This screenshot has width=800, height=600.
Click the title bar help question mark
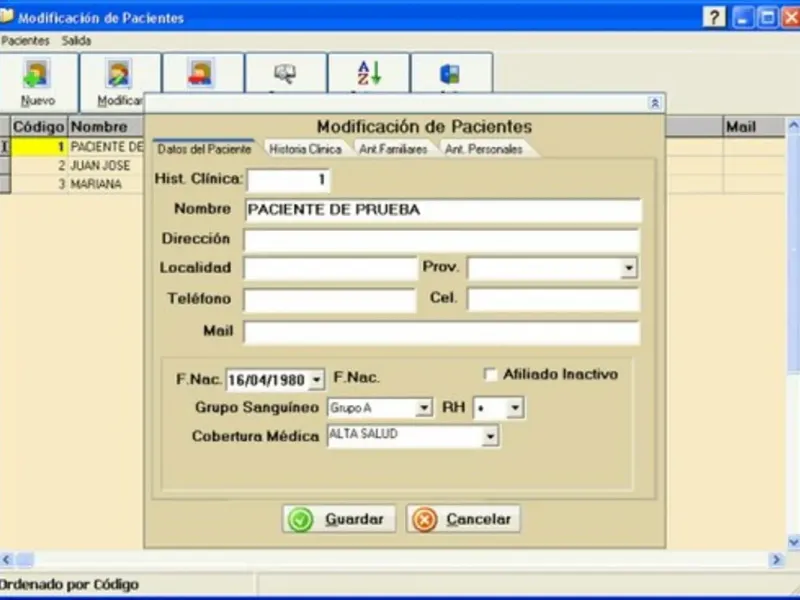714,18
